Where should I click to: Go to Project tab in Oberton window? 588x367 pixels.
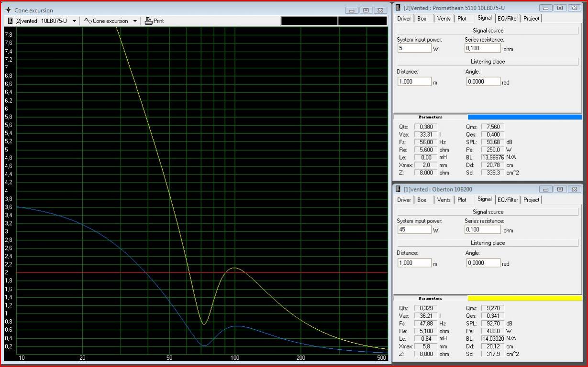pyautogui.click(x=531, y=200)
